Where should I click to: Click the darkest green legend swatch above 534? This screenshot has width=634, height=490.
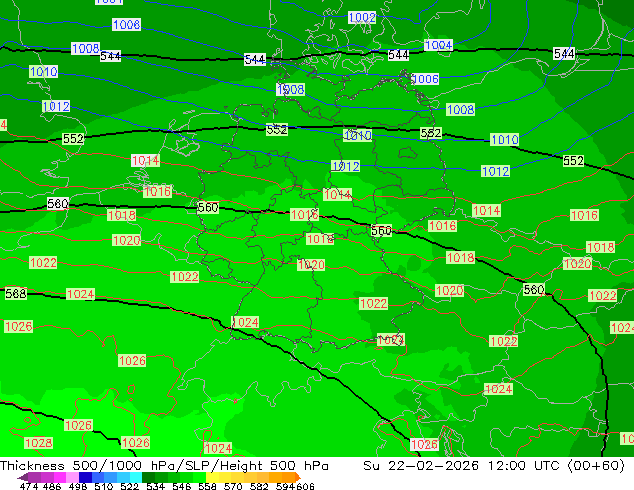pyautogui.click(x=148, y=477)
